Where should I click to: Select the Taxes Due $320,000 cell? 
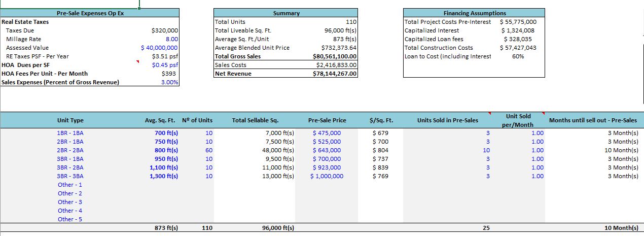pos(164,30)
